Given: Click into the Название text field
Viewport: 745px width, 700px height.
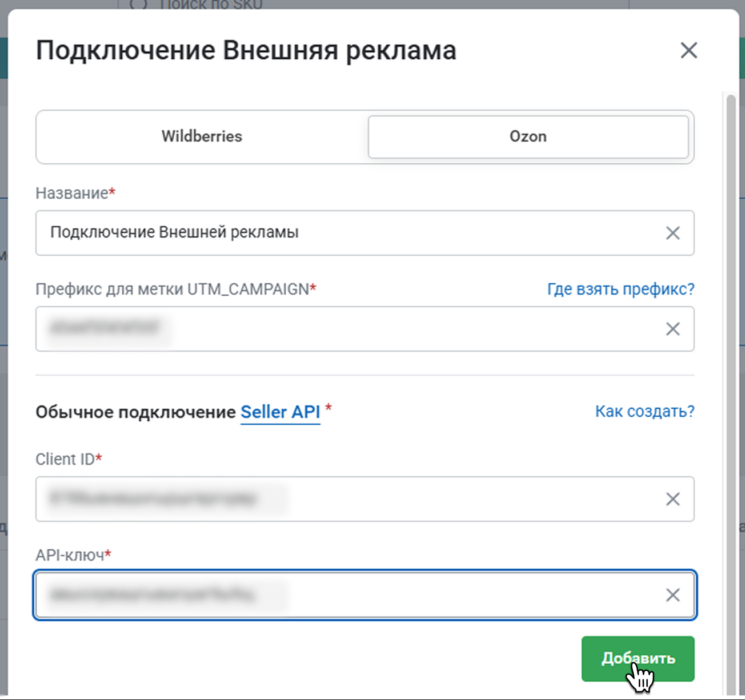Looking at the screenshot, I should [343, 233].
